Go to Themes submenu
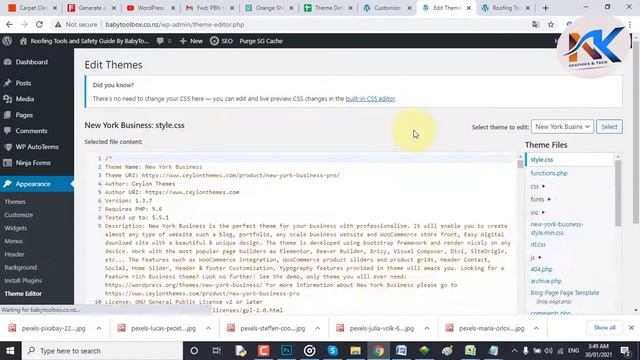 [15, 202]
